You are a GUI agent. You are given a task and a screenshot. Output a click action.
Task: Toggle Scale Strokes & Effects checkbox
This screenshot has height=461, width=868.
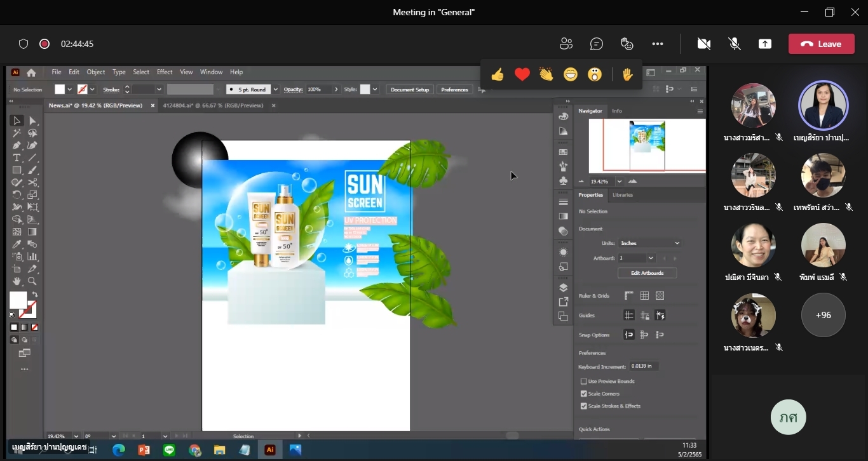[x=584, y=406]
